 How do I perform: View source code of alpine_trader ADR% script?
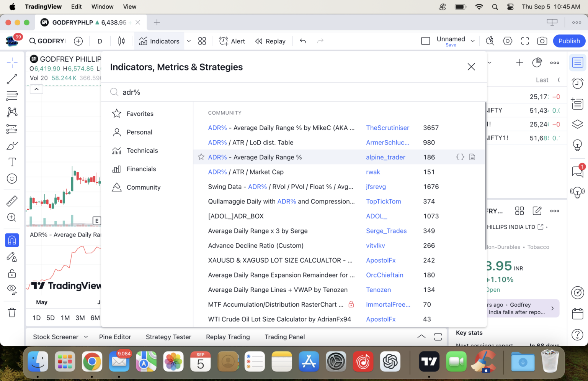click(x=460, y=157)
